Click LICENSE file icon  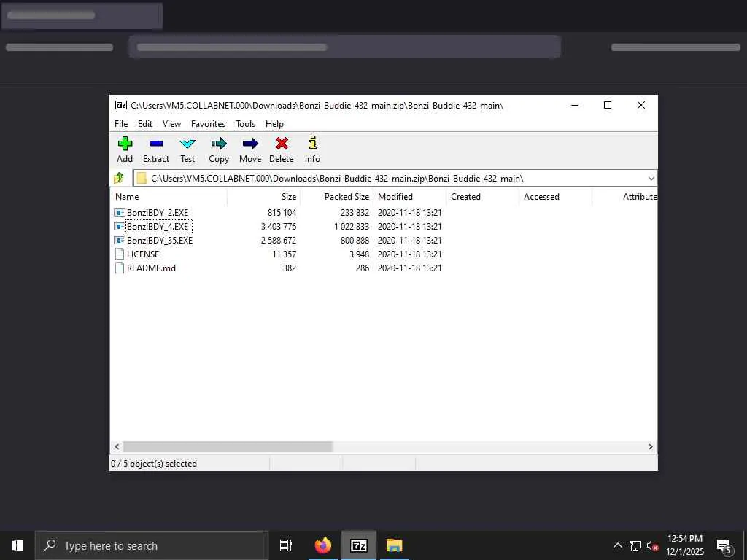point(120,254)
